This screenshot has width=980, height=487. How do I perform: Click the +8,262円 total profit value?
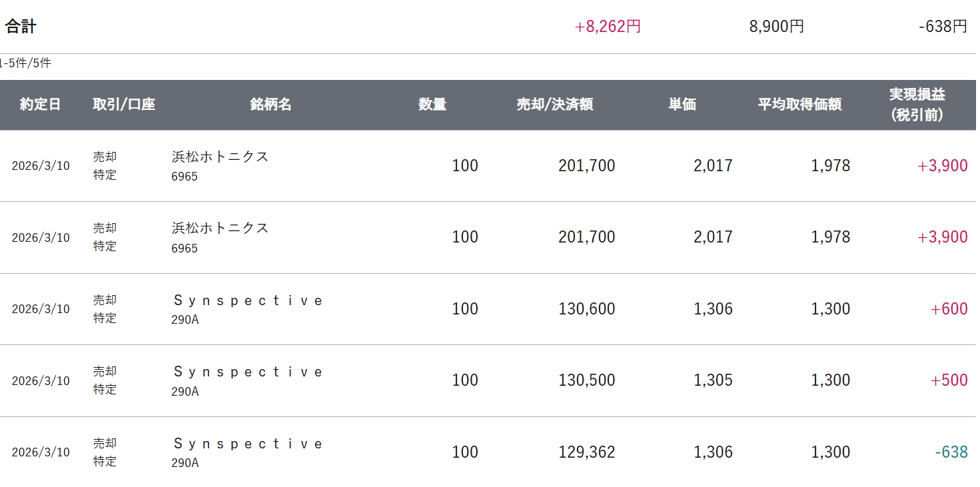608,27
